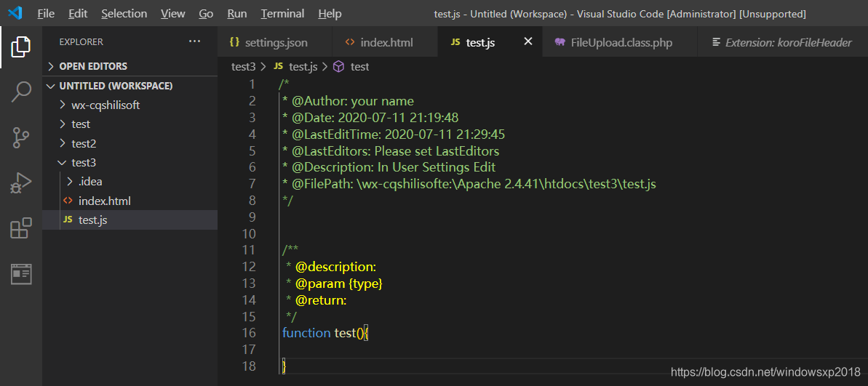Expand the wx-cqshilisoft folder
The image size is (868, 386).
pyautogui.click(x=105, y=105)
